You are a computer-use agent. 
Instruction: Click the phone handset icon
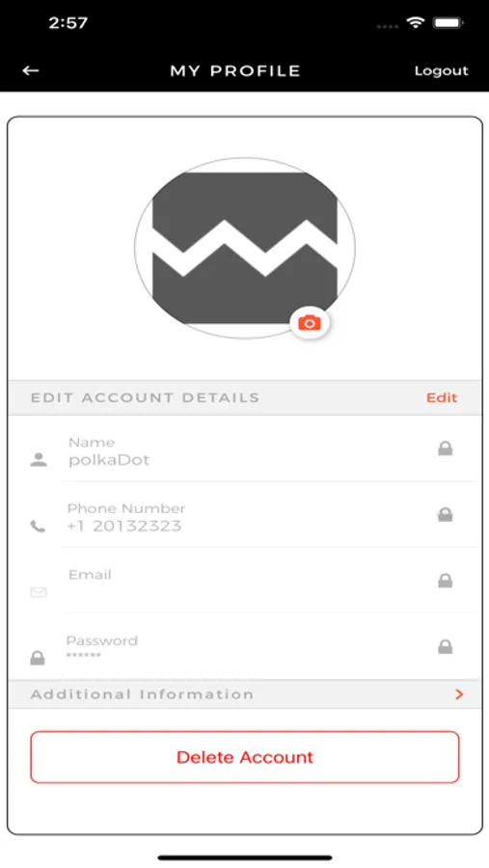[x=38, y=527]
